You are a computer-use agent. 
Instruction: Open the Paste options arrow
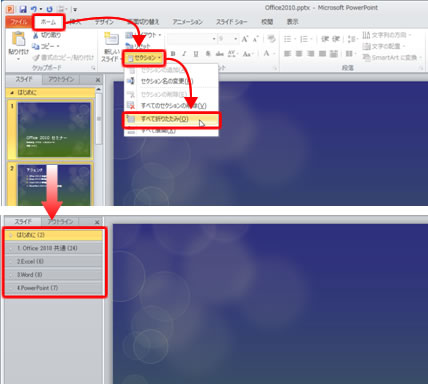point(19,59)
